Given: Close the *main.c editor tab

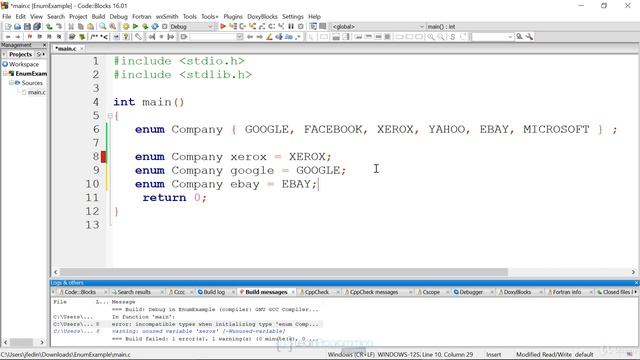Looking at the screenshot, I should point(82,49).
